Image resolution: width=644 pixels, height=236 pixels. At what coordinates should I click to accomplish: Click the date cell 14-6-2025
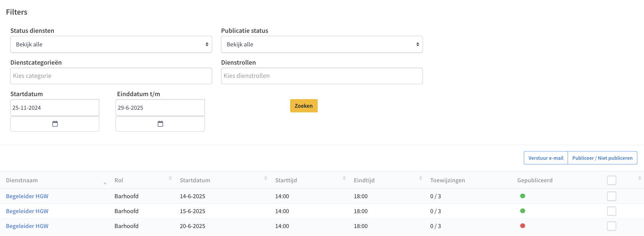(193, 196)
